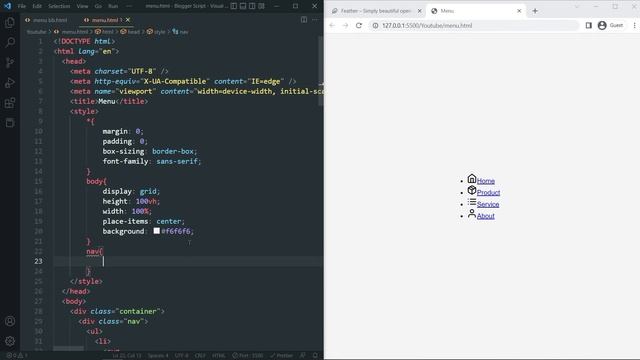Open the Run and Debug view
Viewport: 640px width, 360px height.
pos(10,82)
